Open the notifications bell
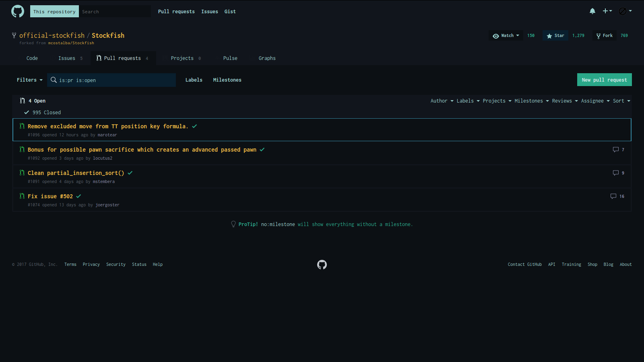The height and width of the screenshot is (362, 644). point(592,11)
